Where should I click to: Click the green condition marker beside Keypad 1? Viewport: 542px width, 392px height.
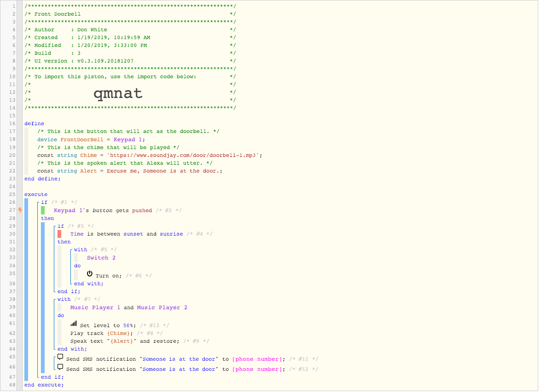(43, 210)
